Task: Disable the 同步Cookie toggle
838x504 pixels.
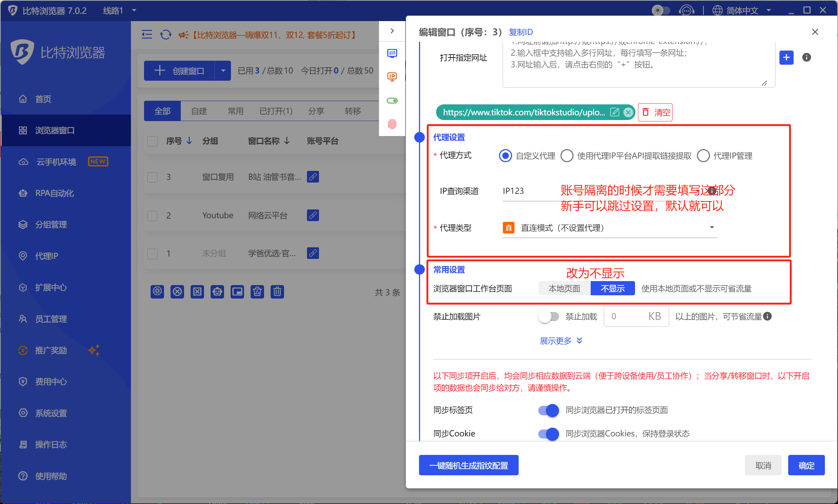Action: tap(549, 433)
